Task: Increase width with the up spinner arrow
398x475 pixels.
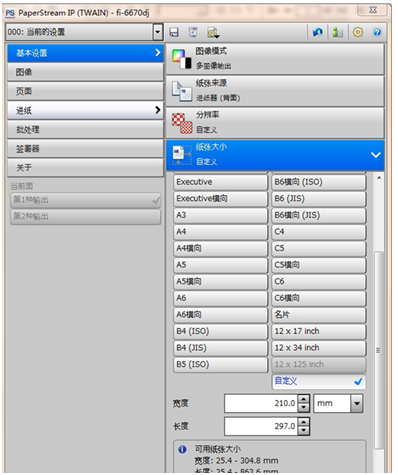Action: [x=303, y=399]
